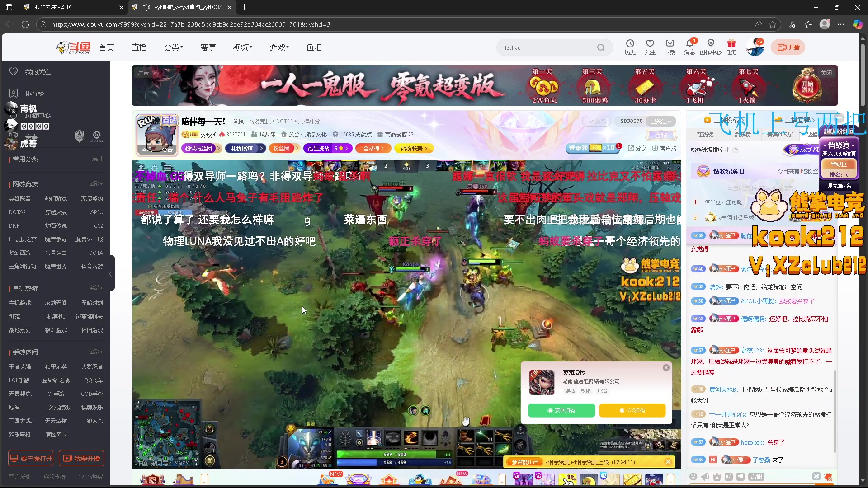
Task: Click the 下载 download icon
Action: (x=670, y=47)
